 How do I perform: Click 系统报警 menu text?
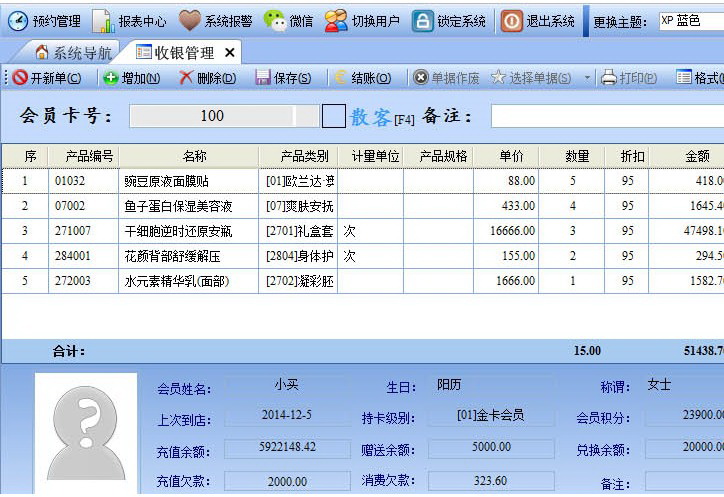click(x=229, y=21)
